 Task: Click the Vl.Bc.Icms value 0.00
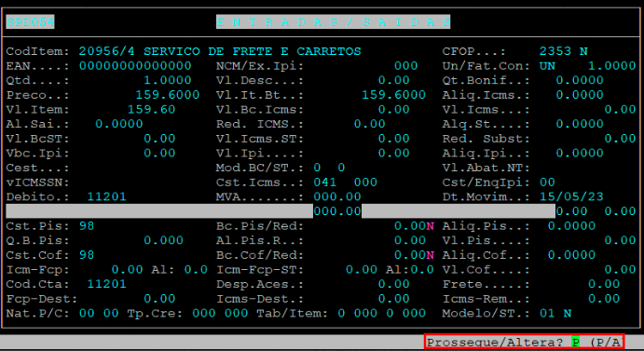coord(393,109)
